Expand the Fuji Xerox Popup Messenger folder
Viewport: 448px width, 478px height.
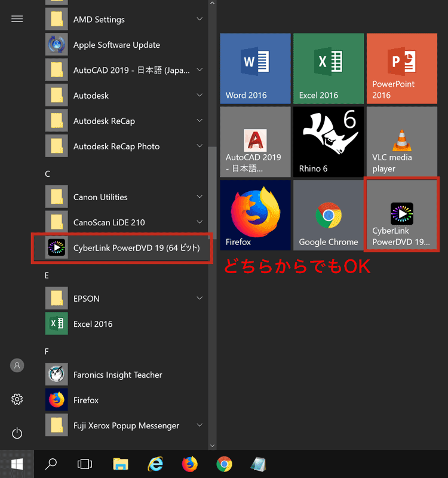click(x=200, y=425)
